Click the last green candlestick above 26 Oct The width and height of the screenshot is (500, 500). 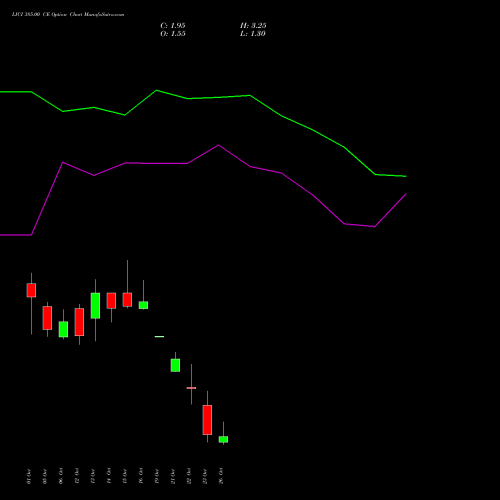coord(223,439)
